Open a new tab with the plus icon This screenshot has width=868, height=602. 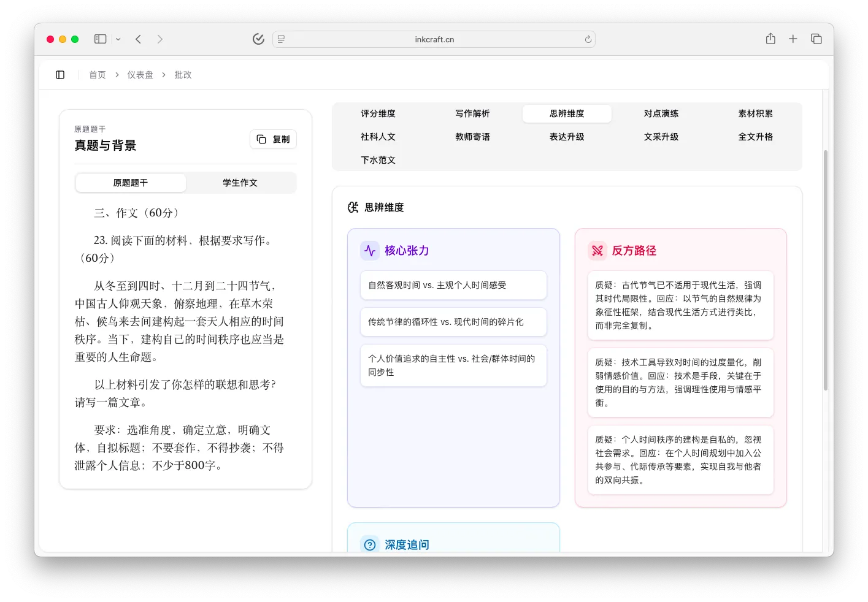[x=793, y=38]
